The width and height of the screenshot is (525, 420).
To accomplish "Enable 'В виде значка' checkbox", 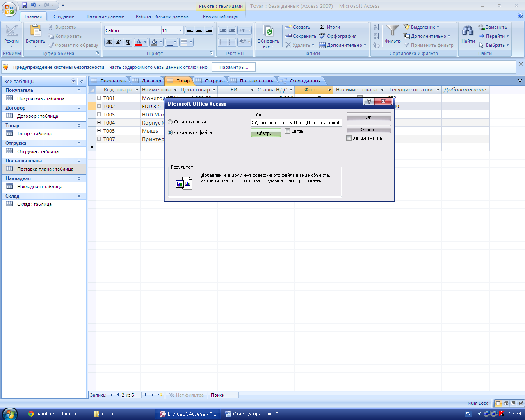I will (349, 138).
